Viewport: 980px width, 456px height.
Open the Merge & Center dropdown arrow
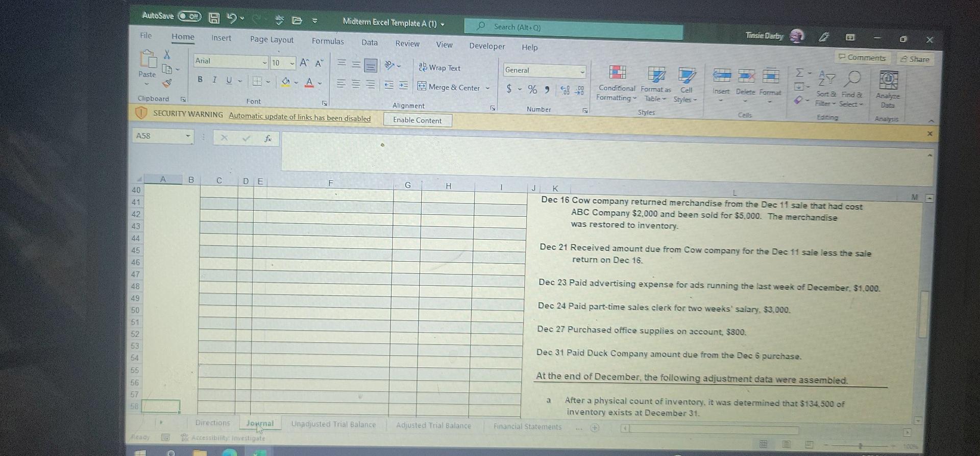tap(487, 88)
